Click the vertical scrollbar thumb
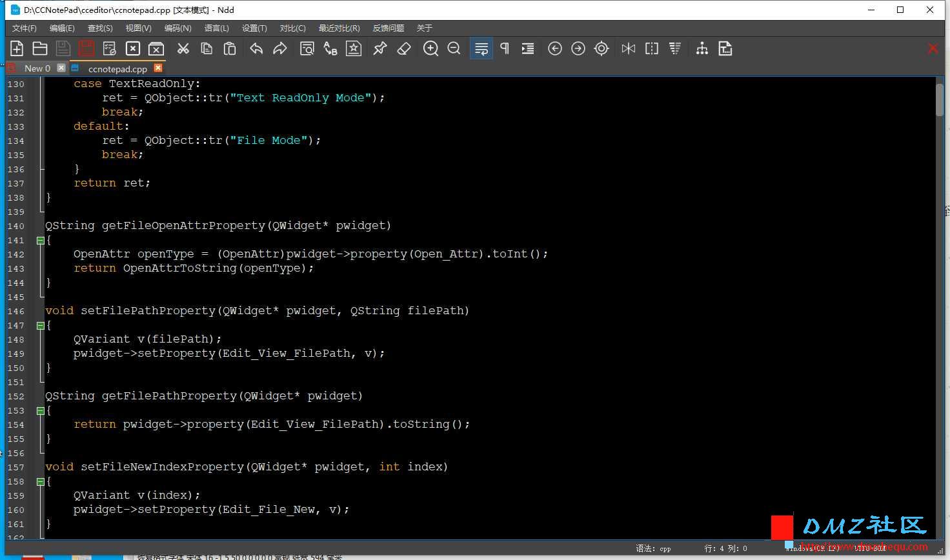The height and width of the screenshot is (560, 950). [x=940, y=100]
